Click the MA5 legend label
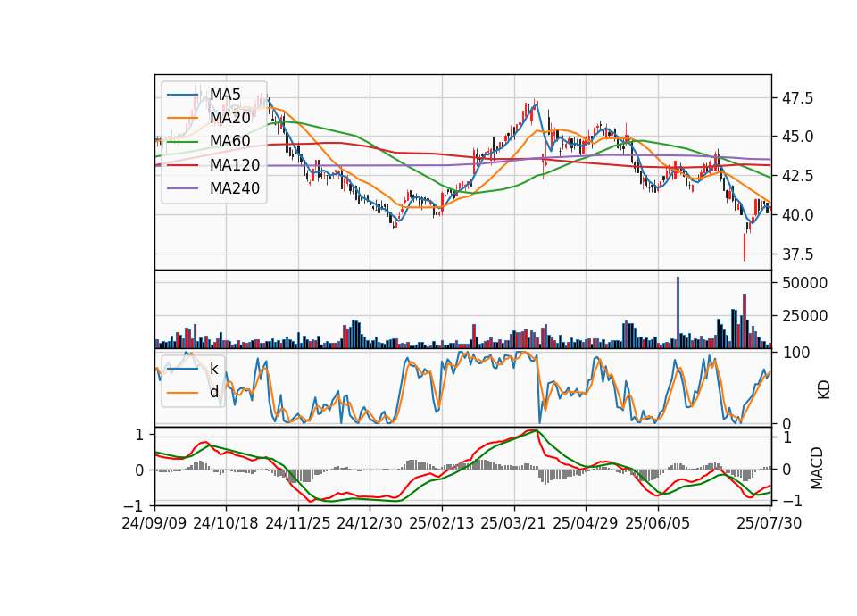Image resolution: width=857 pixels, height=616 pixels. [225, 94]
